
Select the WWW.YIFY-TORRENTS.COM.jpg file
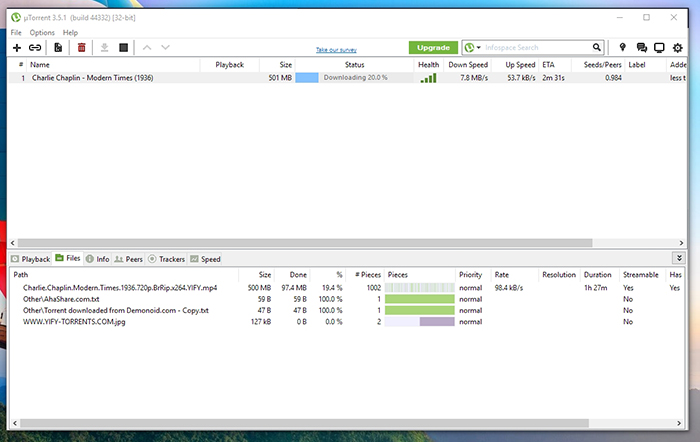[x=347, y=321]
